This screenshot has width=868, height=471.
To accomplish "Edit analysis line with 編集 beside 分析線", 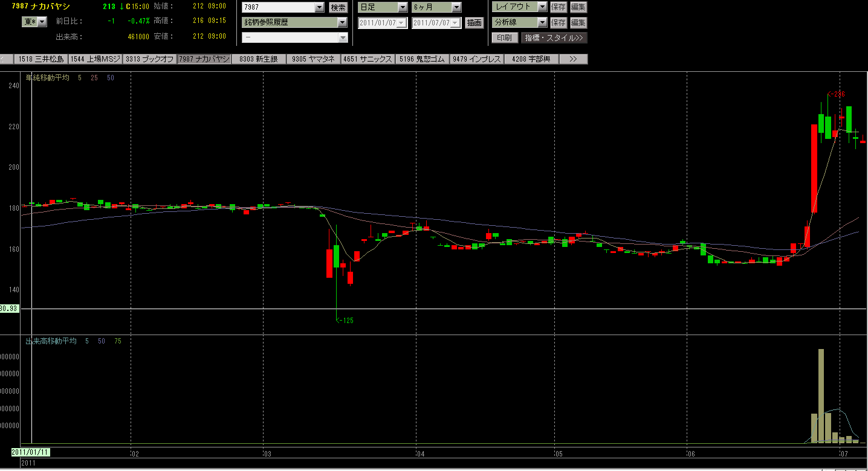I will (578, 23).
